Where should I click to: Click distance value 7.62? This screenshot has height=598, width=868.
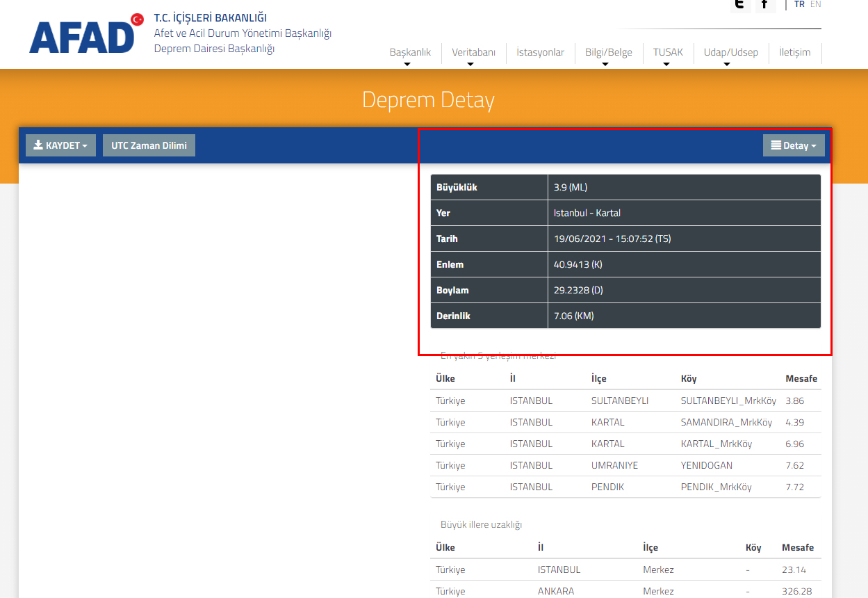(795, 465)
